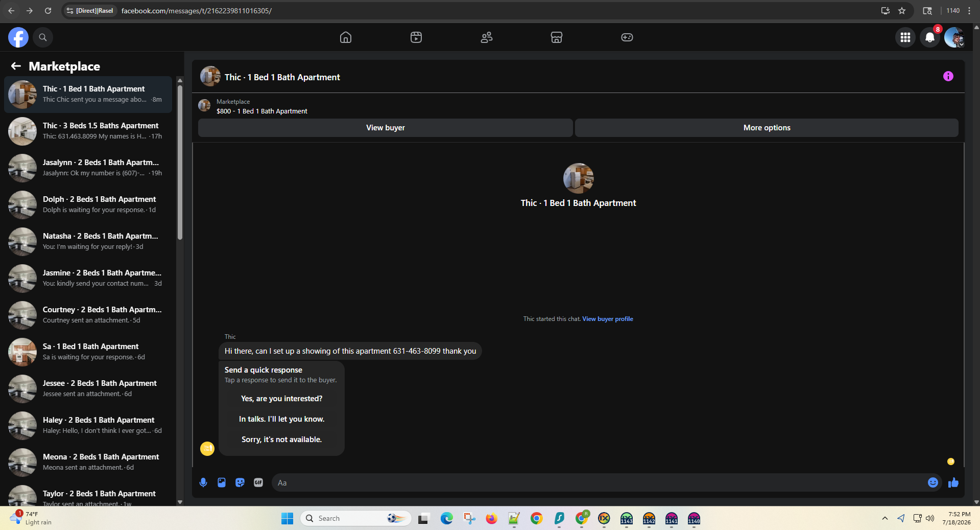This screenshot has width=980, height=530.
Task: Send quick reply 'In talks. I'll let you know.'
Action: 282,419
